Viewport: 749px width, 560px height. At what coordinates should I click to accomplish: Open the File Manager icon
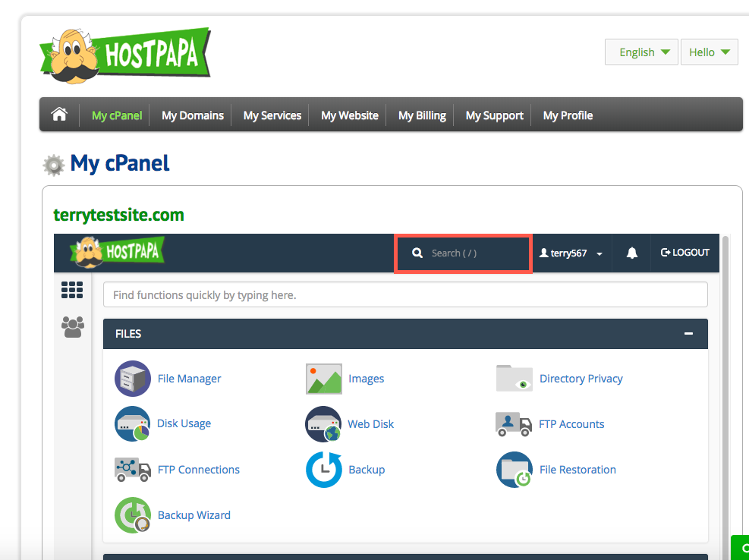(132, 379)
